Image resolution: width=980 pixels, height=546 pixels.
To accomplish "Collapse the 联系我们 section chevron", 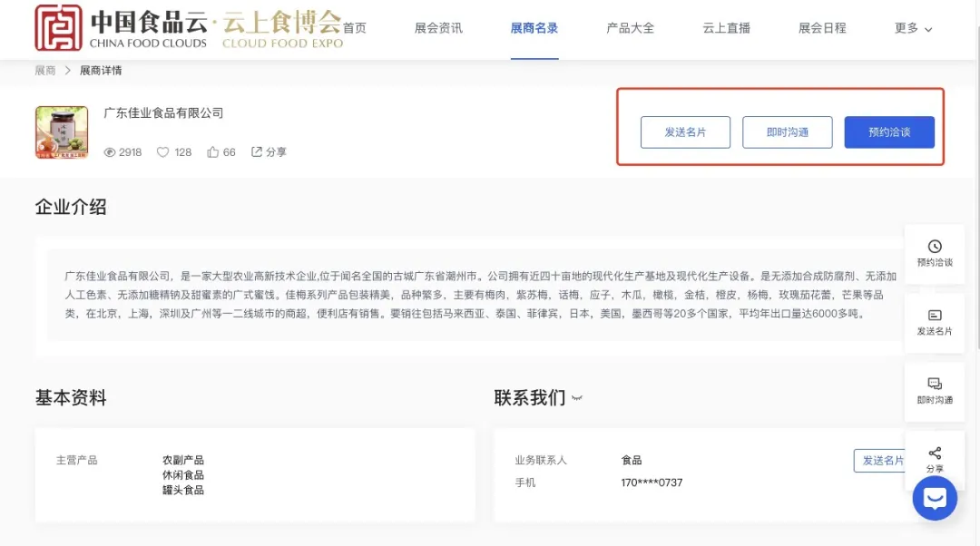I will pyautogui.click(x=576, y=398).
